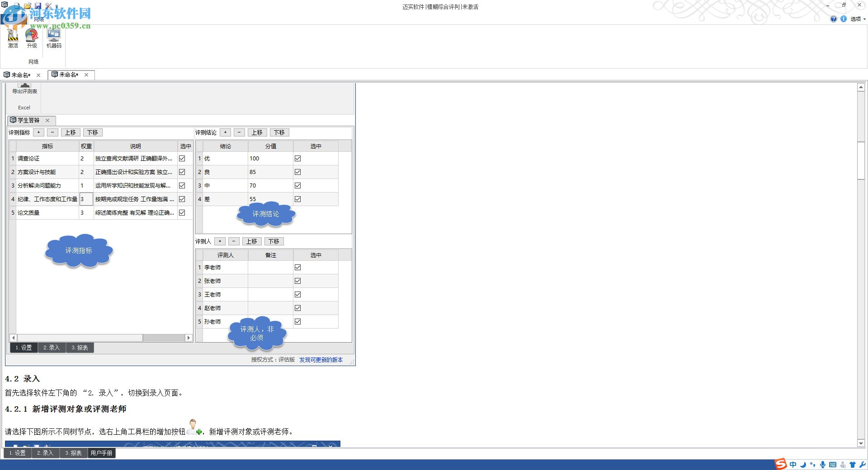Click the save floppy disk icon
The width and height of the screenshot is (868, 470).
(38, 6)
